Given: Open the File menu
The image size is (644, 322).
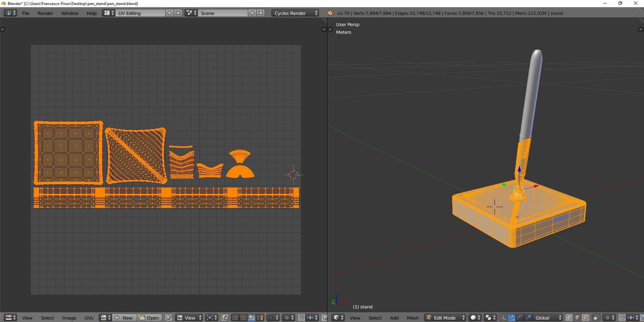Looking at the screenshot, I should tap(25, 13).
